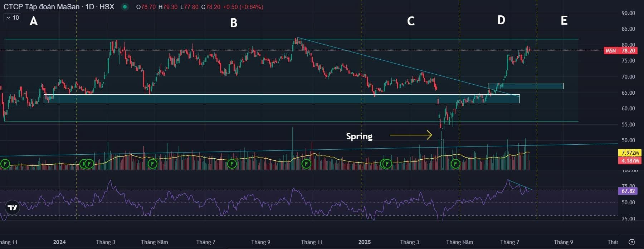Screen dimensions: 644x249
Task: Click the 55.00 price axis label
Action: coord(628,125)
